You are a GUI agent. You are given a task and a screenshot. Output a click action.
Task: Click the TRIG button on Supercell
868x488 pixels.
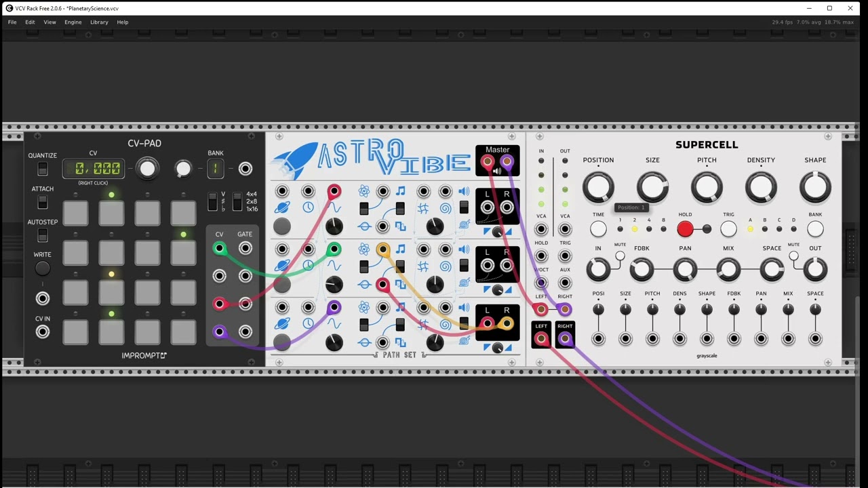(x=728, y=229)
